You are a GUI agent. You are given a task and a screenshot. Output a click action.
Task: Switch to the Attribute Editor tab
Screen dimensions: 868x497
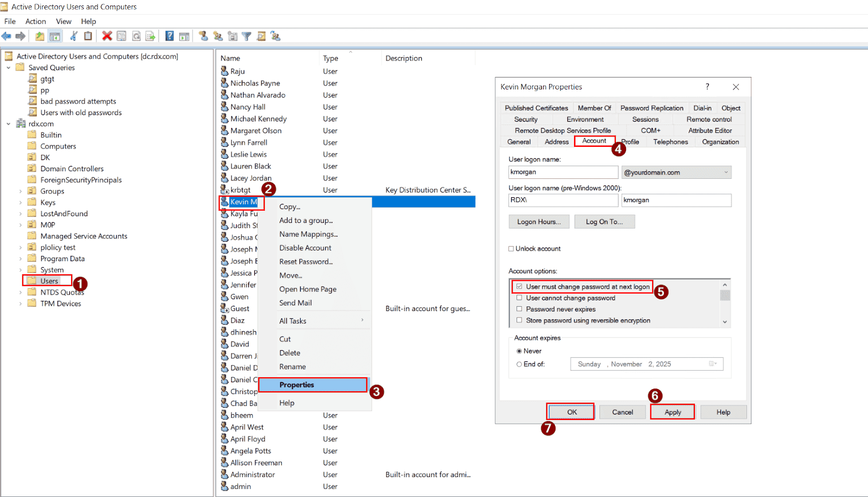tap(710, 130)
